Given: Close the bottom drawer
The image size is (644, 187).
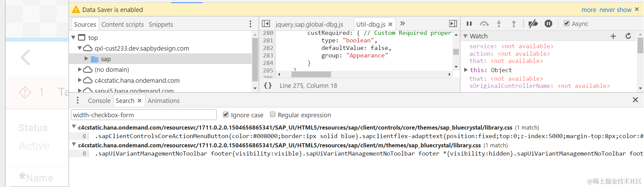Looking at the screenshot, I should point(635,99).
